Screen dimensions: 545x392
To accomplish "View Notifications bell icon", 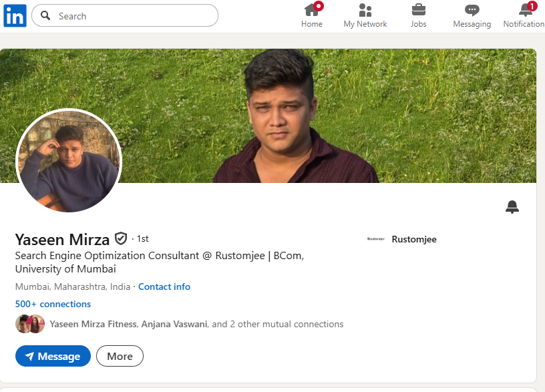I will click(524, 11).
